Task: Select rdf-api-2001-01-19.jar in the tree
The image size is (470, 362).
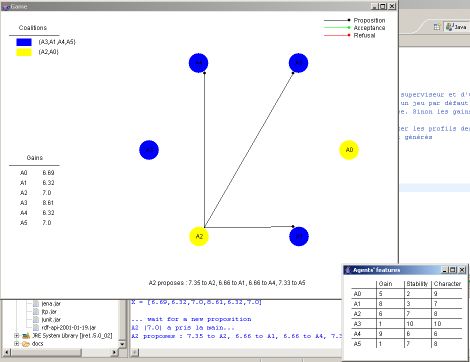Action: pyautogui.click(x=69, y=328)
